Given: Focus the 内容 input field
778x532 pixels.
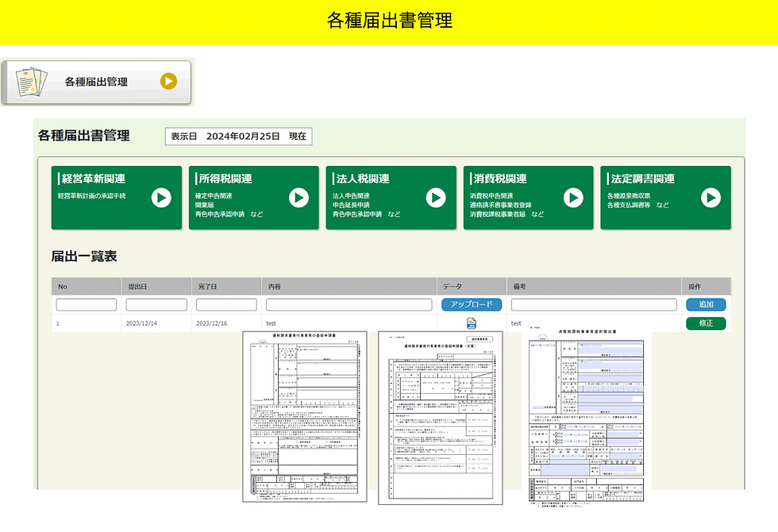Looking at the screenshot, I should (x=349, y=304).
